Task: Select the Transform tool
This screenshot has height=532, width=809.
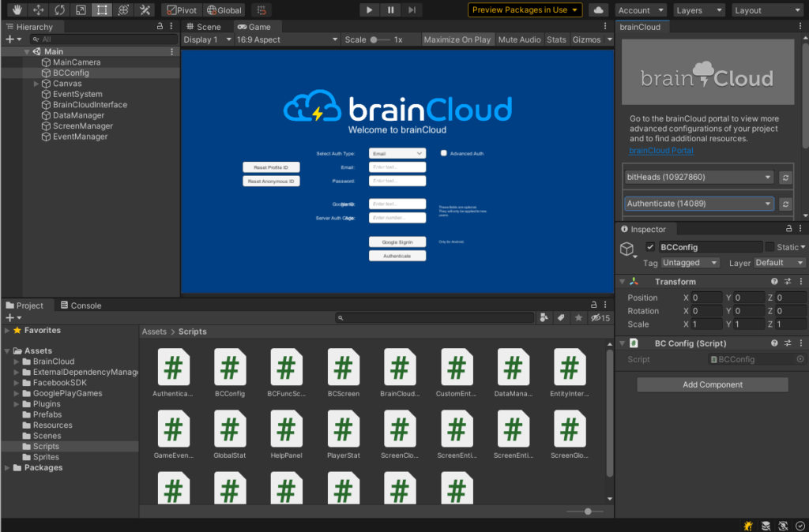Action: pos(122,9)
